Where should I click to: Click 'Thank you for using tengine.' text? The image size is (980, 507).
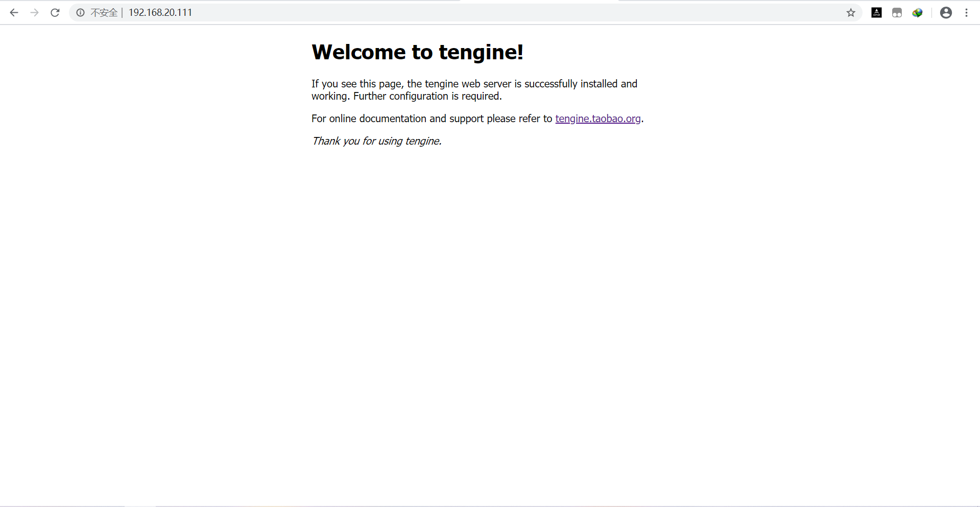tap(377, 141)
